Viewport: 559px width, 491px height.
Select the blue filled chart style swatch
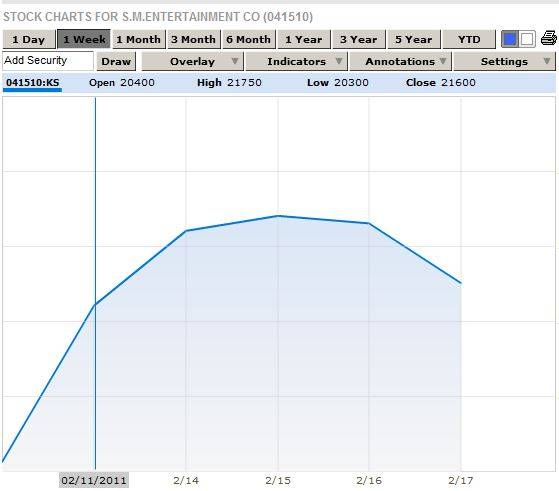[x=509, y=39]
